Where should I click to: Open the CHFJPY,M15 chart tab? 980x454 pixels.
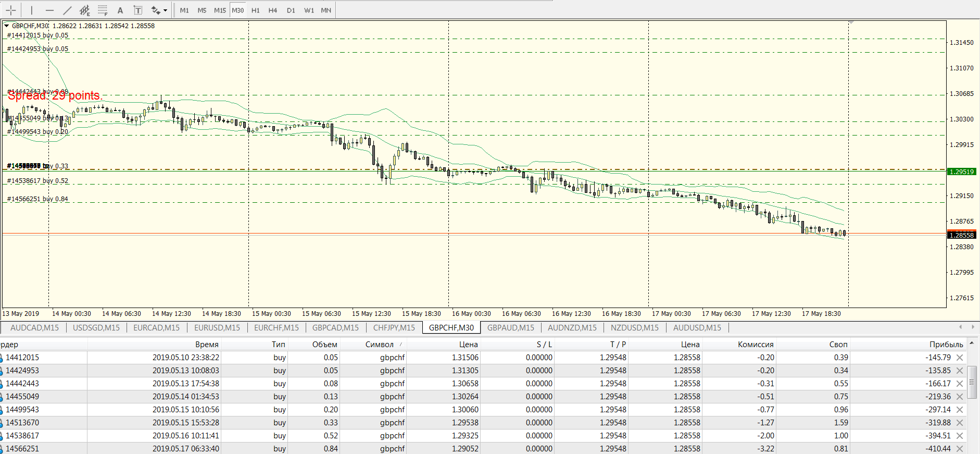tap(394, 328)
